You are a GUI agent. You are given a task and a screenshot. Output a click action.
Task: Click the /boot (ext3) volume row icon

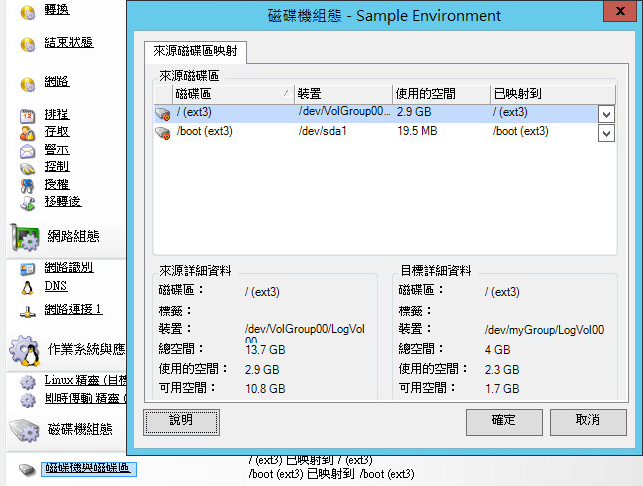click(x=164, y=132)
